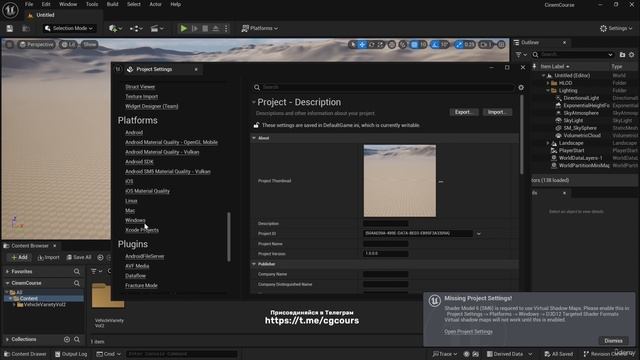Viewport: 640px width, 360px height.
Task: Click the Stop simulation button
Action: pyautogui.click(x=205, y=28)
